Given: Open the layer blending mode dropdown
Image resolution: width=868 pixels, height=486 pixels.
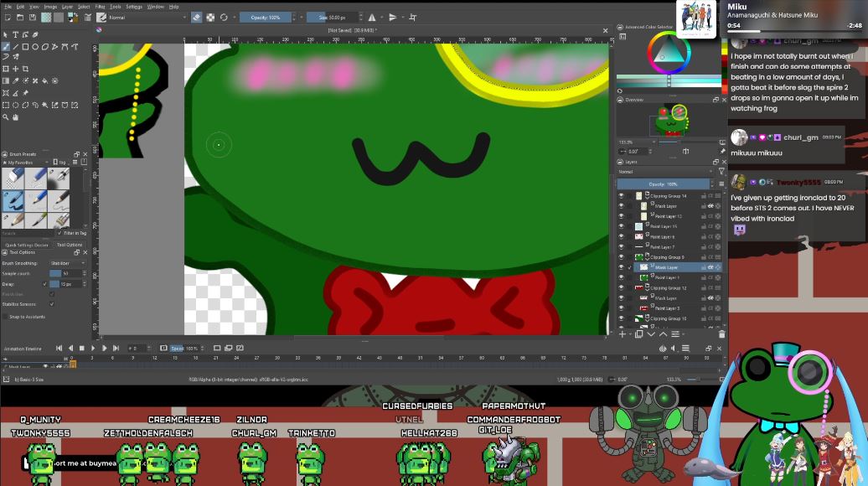Looking at the screenshot, I should coord(666,172).
